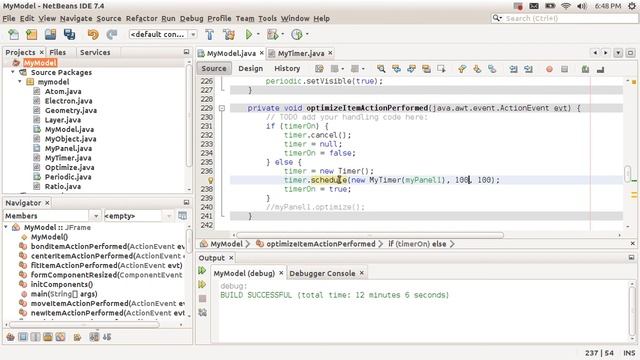Click the Wi-Fi indicator in system tray

tap(566, 6)
